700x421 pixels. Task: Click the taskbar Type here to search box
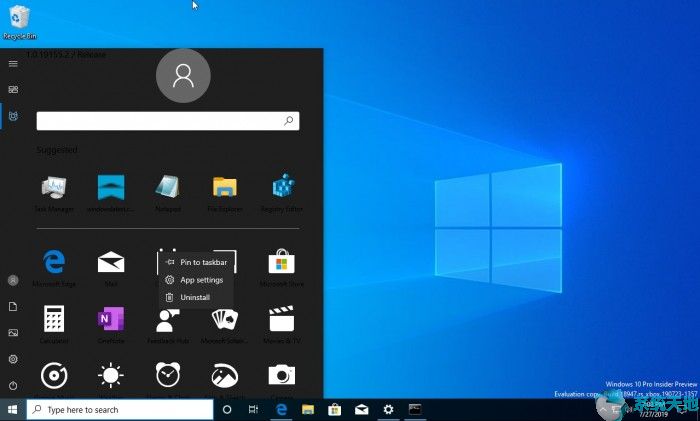120,409
